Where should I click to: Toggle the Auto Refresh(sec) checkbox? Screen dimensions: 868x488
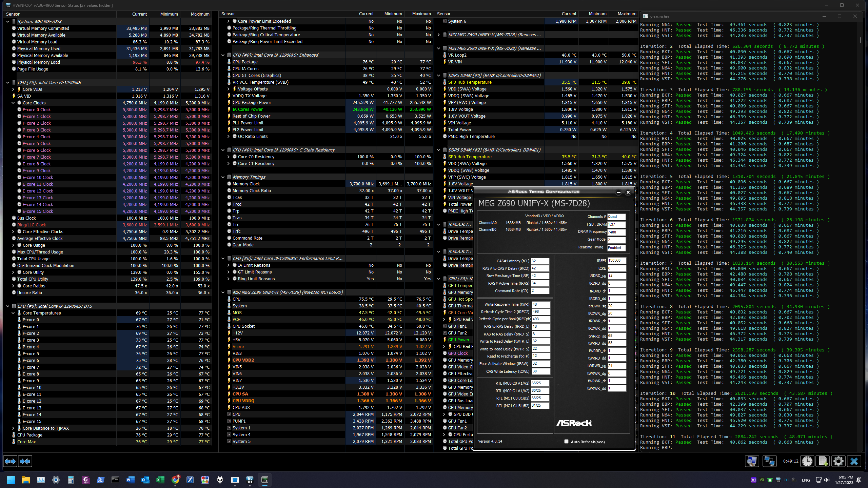[x=566, y=441]
